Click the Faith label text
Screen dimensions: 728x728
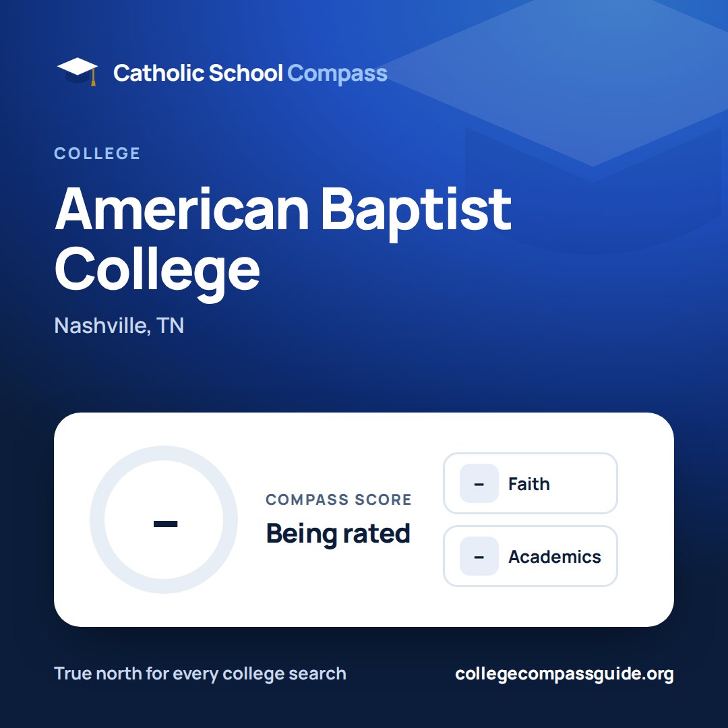(x=529, y=484)
